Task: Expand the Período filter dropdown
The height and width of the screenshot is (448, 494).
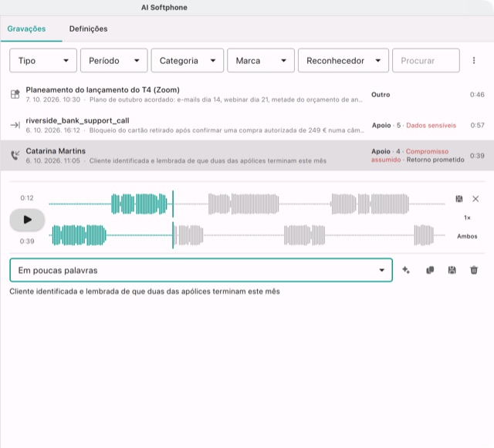Action: (x=113, y=60)
